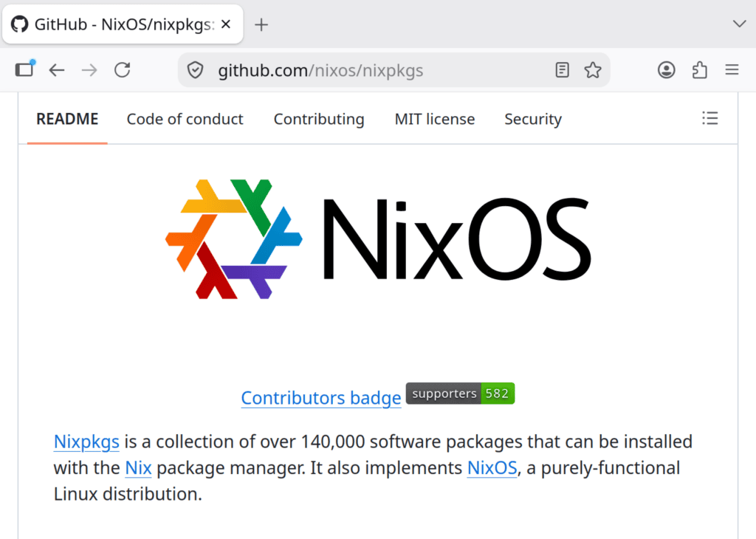Open the sidebar toggle icon
The width and height of the screenshot is (756, 539).
click(x=24, y=69)
